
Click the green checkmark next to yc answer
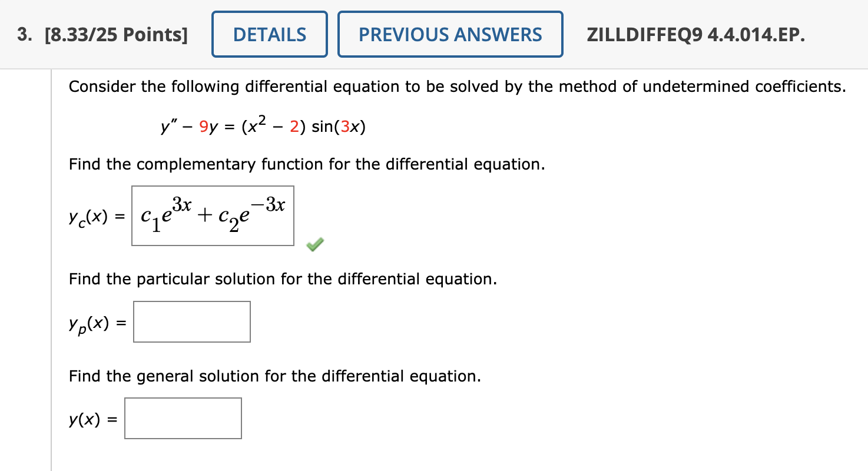(x=314, y=244)
